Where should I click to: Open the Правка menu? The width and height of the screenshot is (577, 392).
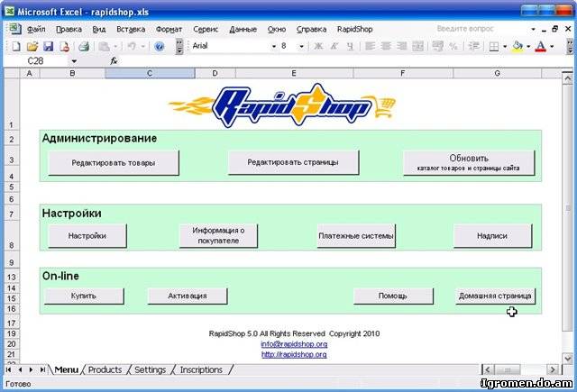pos(69,29)
